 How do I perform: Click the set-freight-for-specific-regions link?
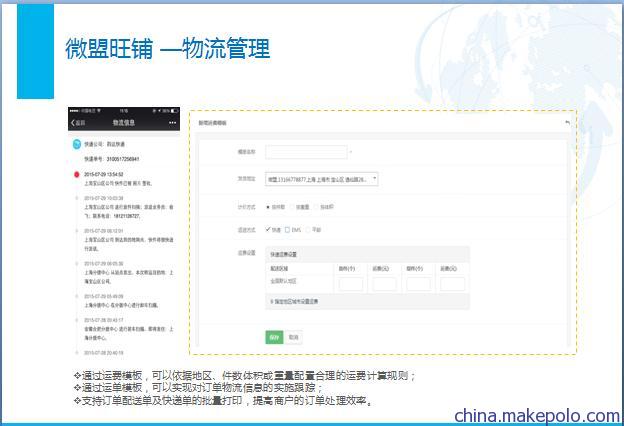(x=294, y=301)
